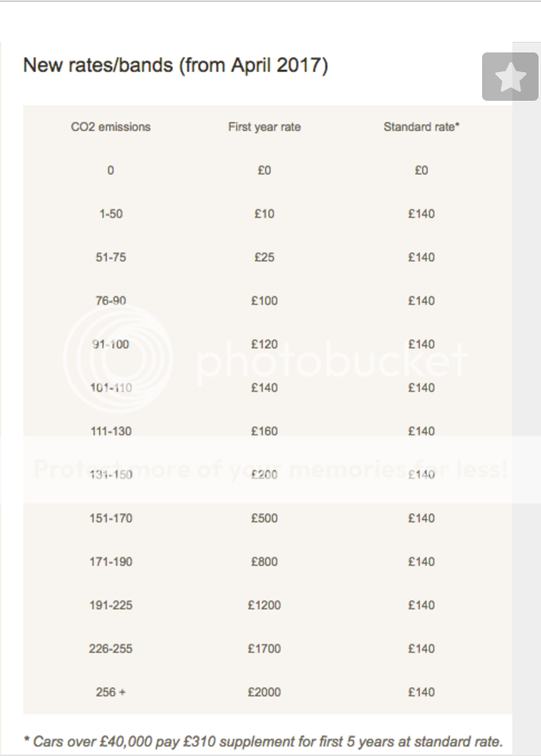Click the 111-130 emissions band cell
Viewport: 541px width, 756px height.
[x=111, y=431]
